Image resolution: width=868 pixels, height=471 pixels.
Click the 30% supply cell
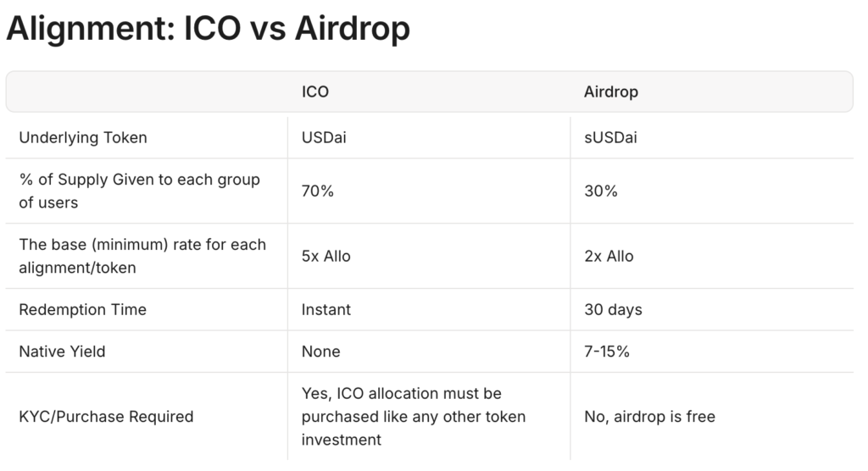[600, 191]
